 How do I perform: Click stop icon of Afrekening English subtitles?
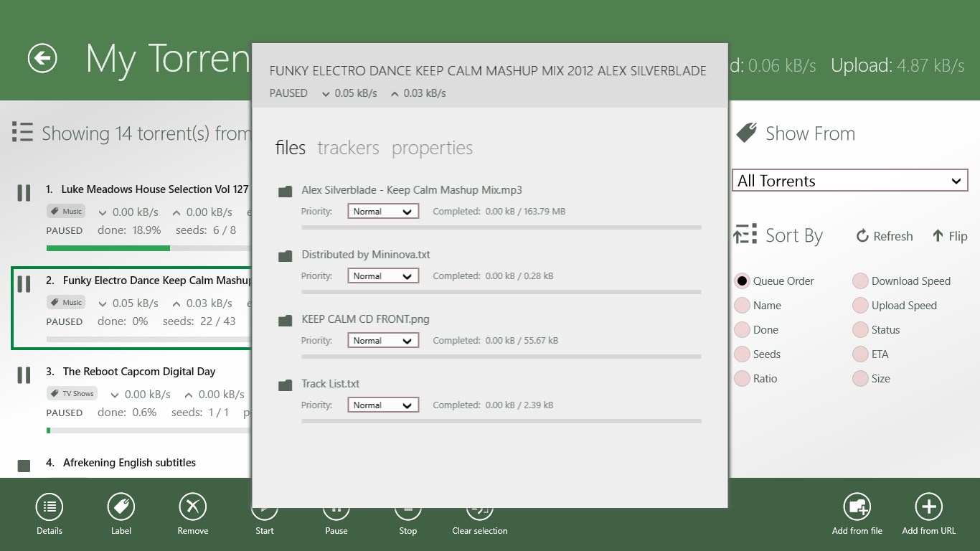[x=24, y=466]
